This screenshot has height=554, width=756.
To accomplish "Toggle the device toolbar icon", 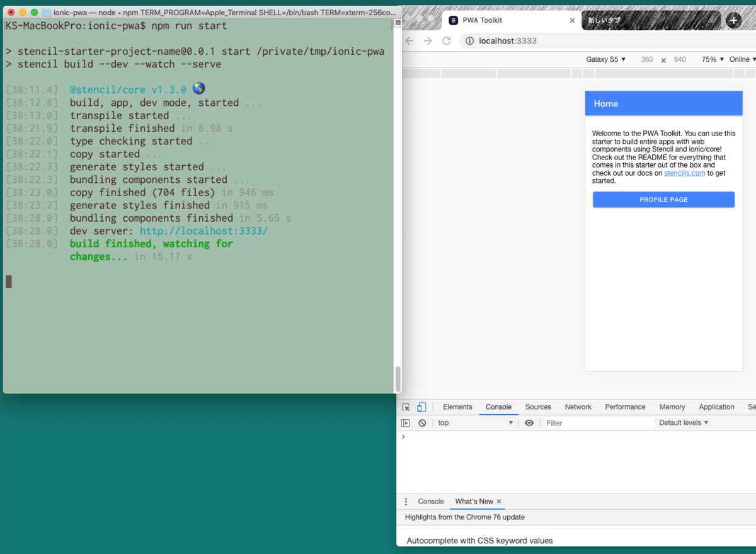I will (421, 407).
